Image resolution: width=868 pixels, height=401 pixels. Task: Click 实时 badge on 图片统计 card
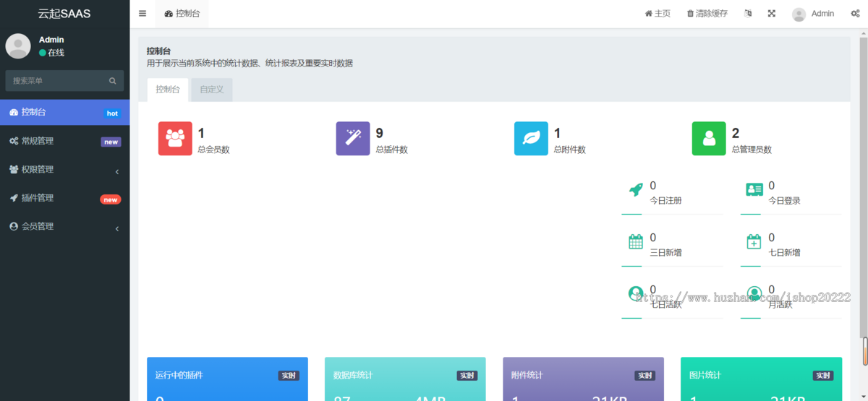[x=823, y=376]
